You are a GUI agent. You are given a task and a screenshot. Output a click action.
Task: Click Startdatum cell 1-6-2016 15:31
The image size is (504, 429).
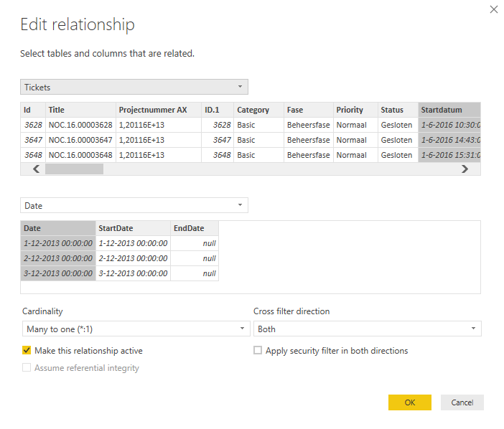tap(449, 155)
